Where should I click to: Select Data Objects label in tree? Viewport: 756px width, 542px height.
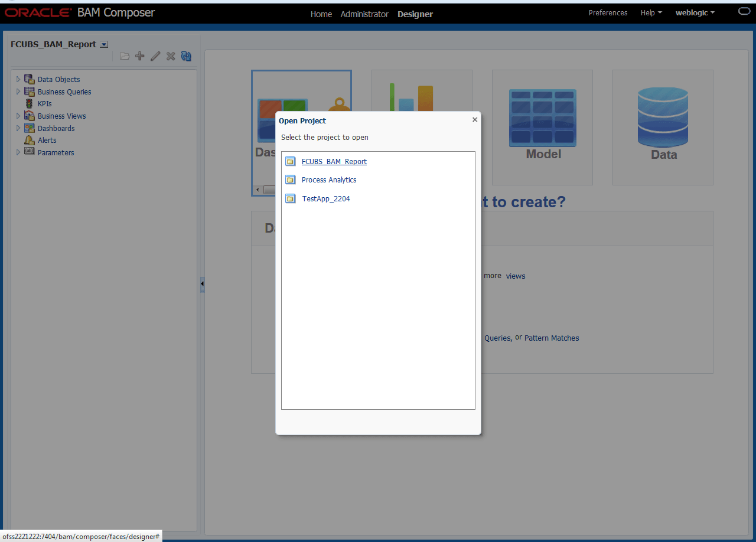pos(58,80)
